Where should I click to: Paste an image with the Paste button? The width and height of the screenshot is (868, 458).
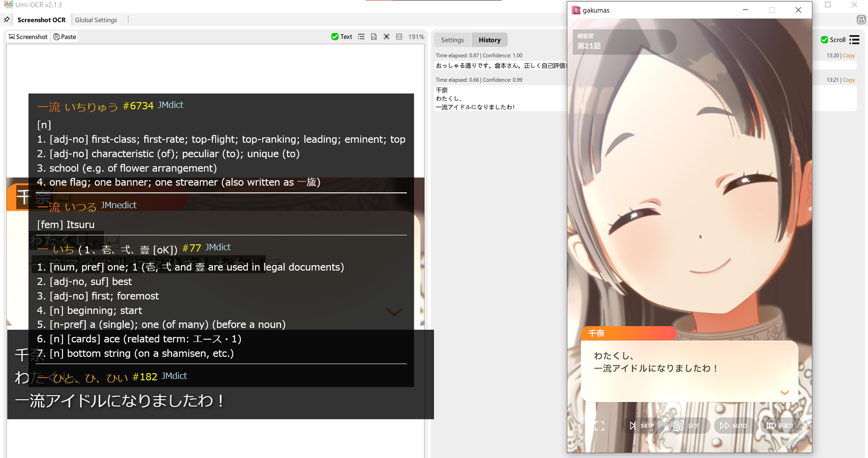point(65,37)
